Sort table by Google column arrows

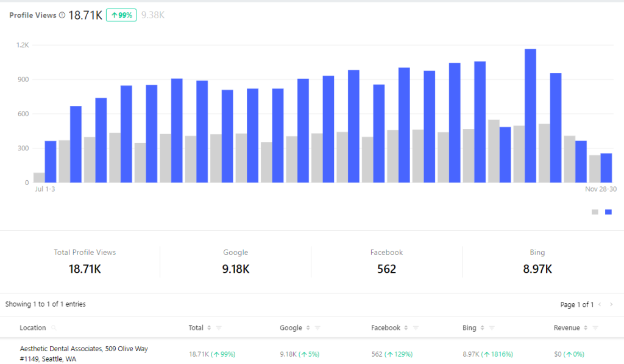pos(308,328)
